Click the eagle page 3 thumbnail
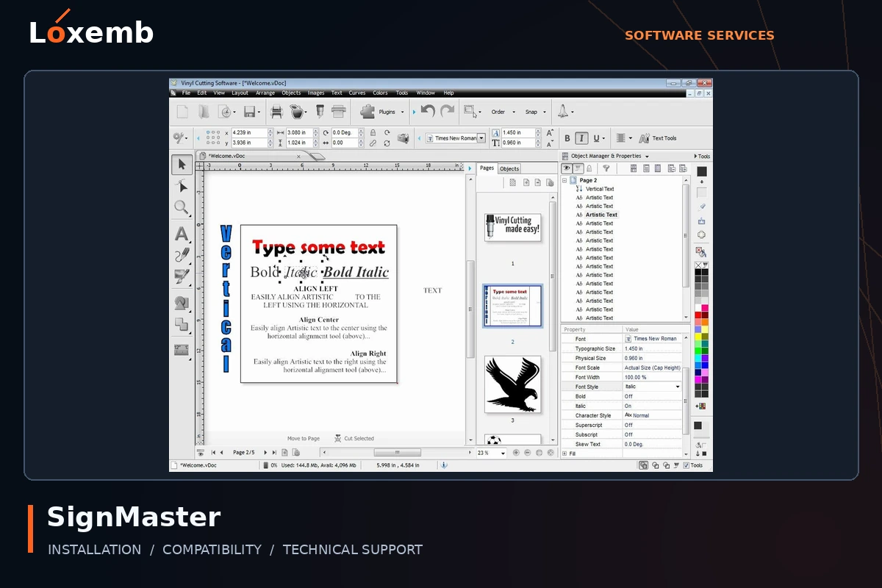Image resolution: width=882 pixels, height=588 pixels. pos(512,384)
